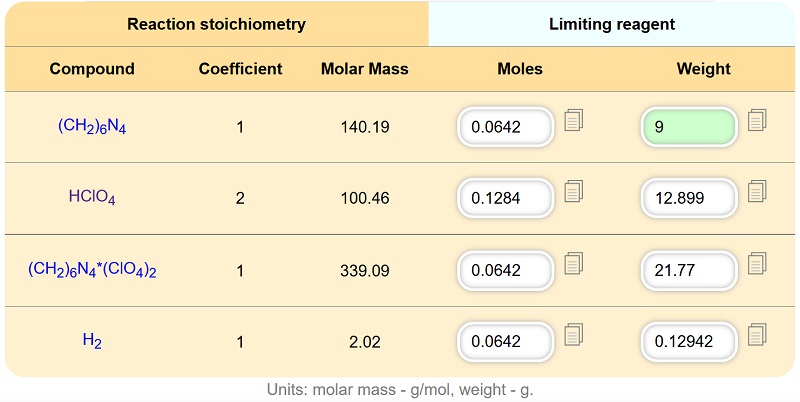
Task: Copy the HClO4 moles value
Action: (574, 192)
